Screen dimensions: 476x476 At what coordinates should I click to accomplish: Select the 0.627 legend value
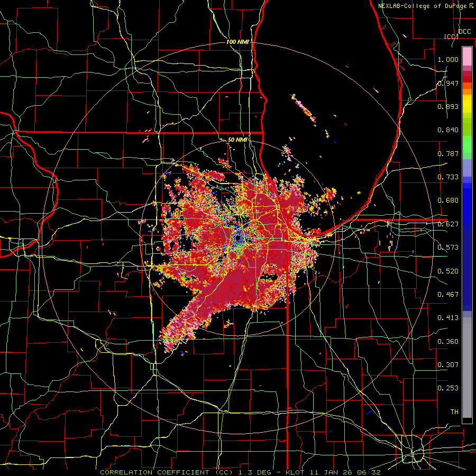click(448, 224)
